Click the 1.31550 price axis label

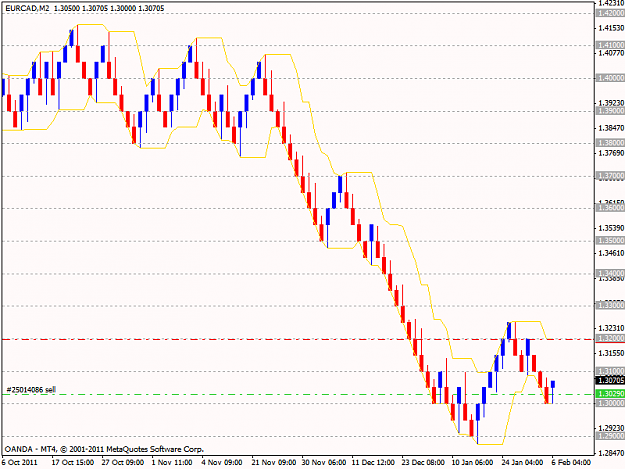click(611, 353)
